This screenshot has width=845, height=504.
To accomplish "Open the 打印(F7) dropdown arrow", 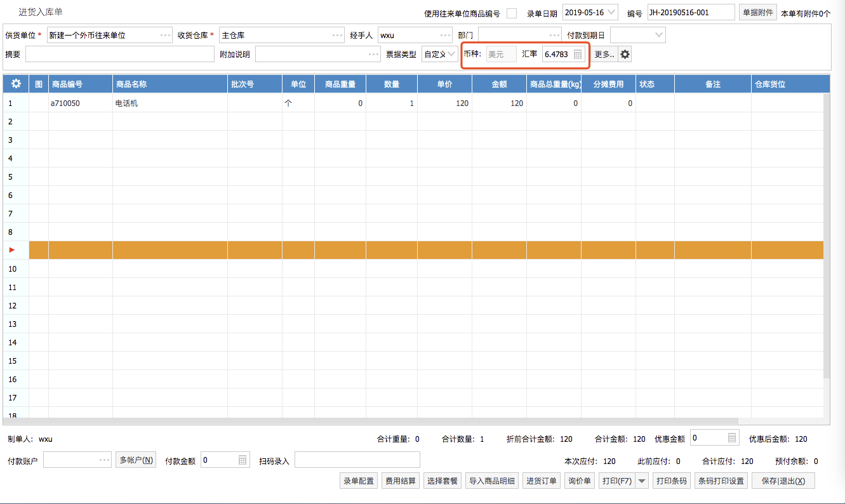I will point(642,481).
